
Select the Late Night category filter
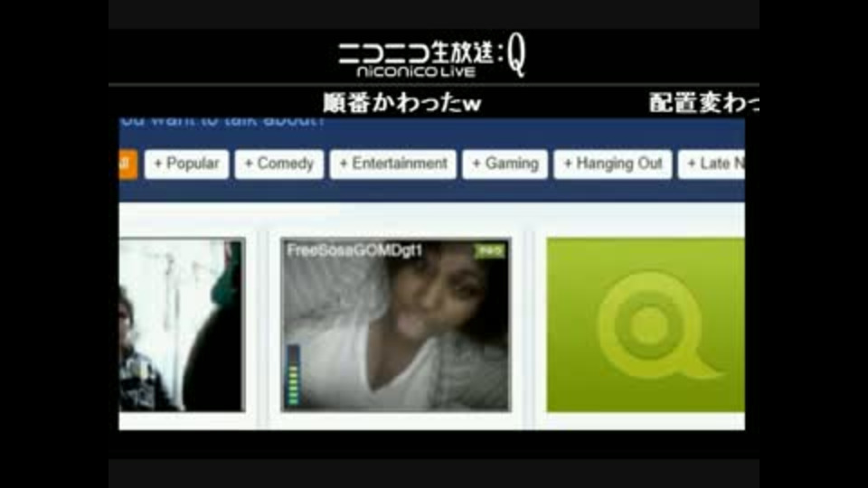coord(712,164)
